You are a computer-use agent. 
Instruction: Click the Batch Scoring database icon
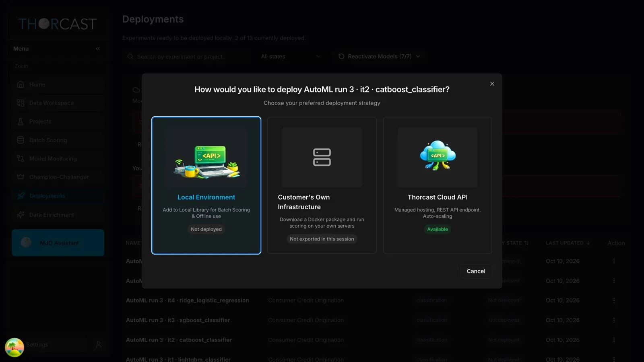21,140
